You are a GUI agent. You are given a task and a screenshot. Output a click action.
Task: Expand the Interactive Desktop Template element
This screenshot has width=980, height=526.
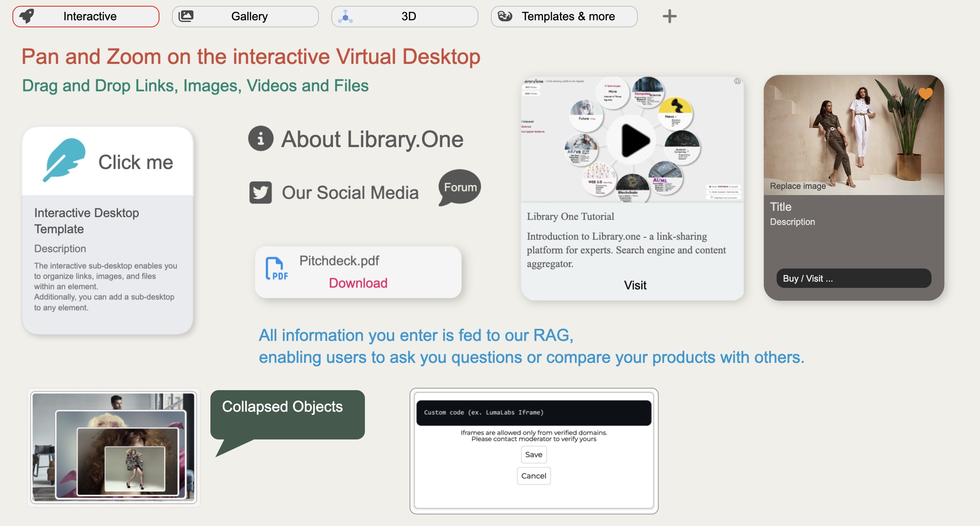click(x=109, y=161)
